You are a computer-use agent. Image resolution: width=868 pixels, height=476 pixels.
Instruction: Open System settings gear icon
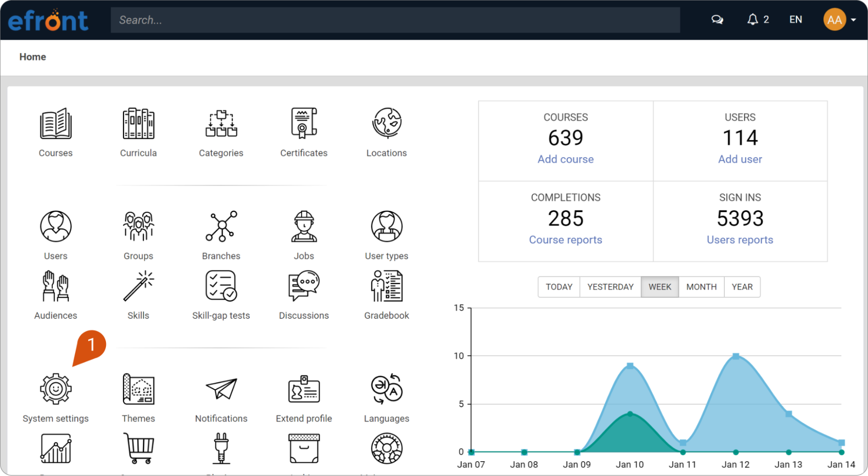56,389
